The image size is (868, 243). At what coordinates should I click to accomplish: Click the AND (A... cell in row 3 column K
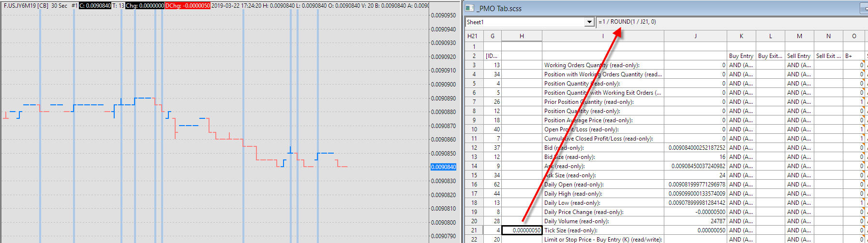(x=741, y=65)
